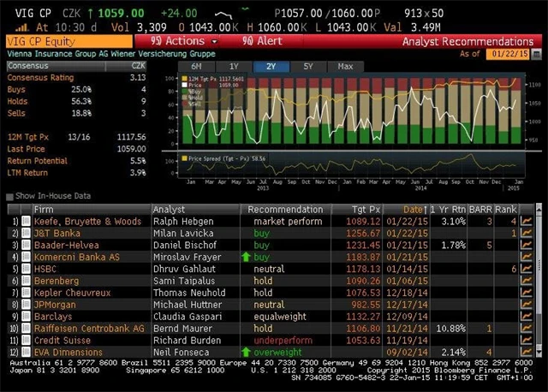This screenshot has width=548, height=392.
Task: Click chart icon in Barclays row
Action: [526, 316]
